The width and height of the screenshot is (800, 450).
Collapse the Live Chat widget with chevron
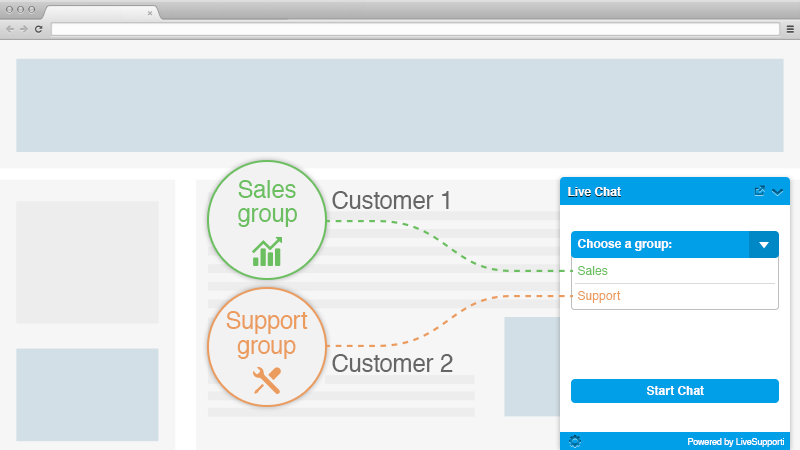coord(778,192)
